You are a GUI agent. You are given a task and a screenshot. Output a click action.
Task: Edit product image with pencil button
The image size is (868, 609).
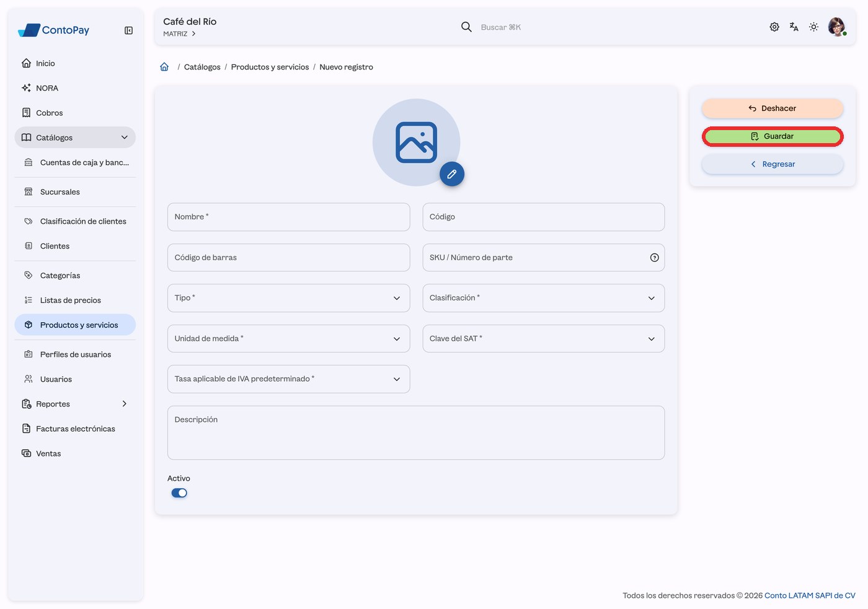(x=452, y=174)
